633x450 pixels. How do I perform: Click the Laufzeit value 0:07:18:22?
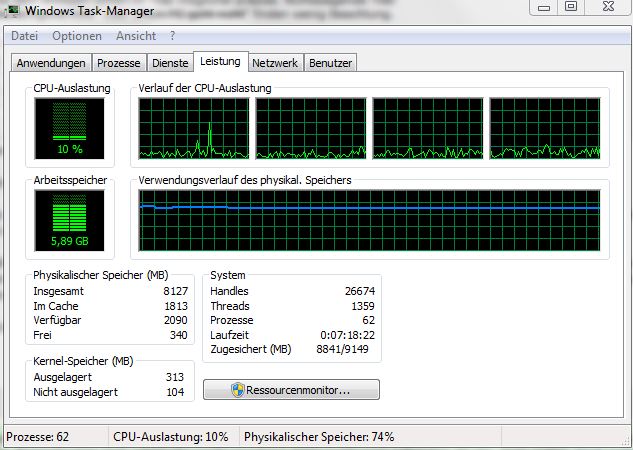coord(348,335)
